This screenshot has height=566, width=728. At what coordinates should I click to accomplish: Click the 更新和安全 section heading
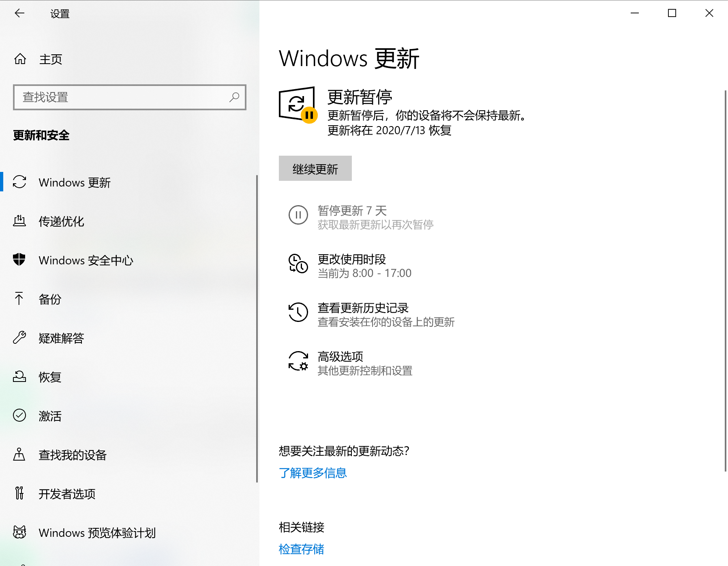point(41,135)
